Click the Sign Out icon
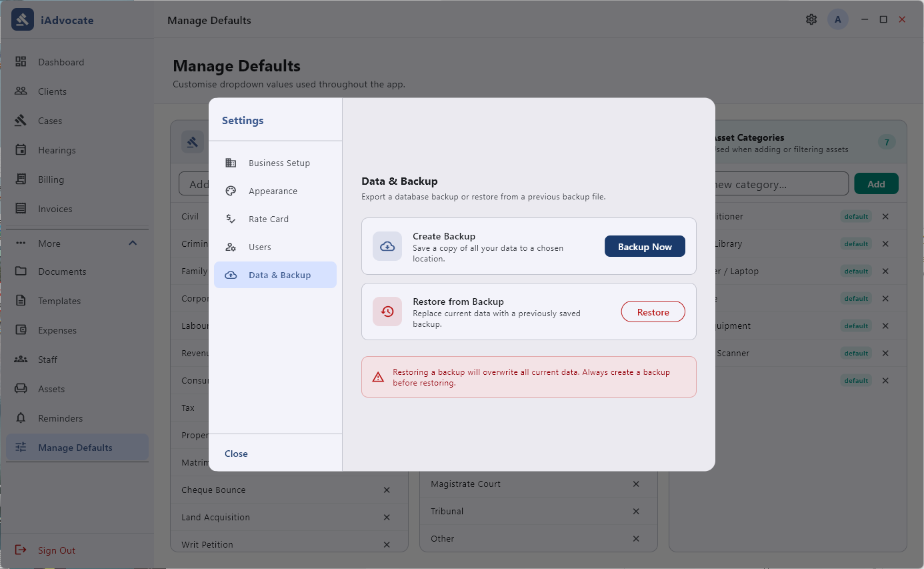Screen dimensions: 924x569 click(x=21, y=550)
